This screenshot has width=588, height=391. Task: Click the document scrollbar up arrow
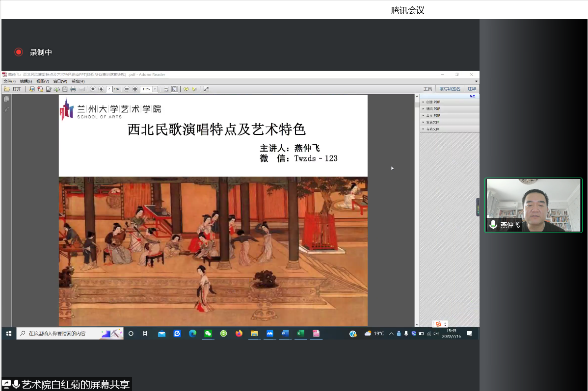tap(417, 97)
